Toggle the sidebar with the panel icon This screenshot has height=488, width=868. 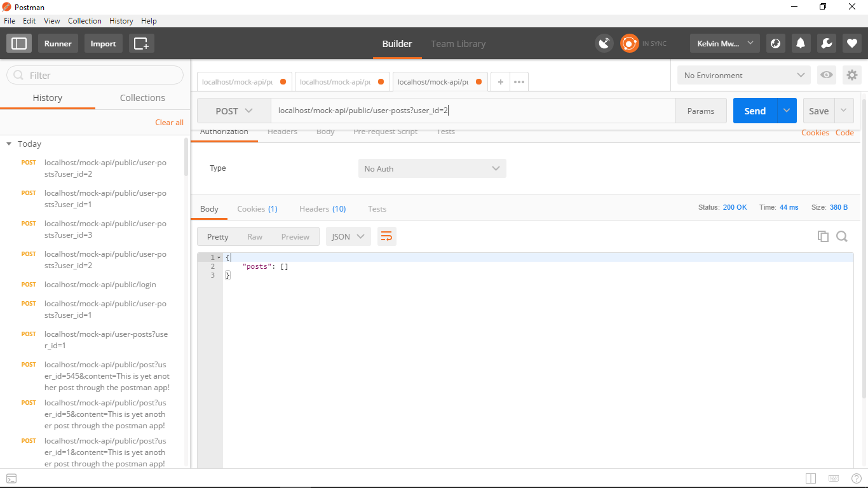click(18, 43)
